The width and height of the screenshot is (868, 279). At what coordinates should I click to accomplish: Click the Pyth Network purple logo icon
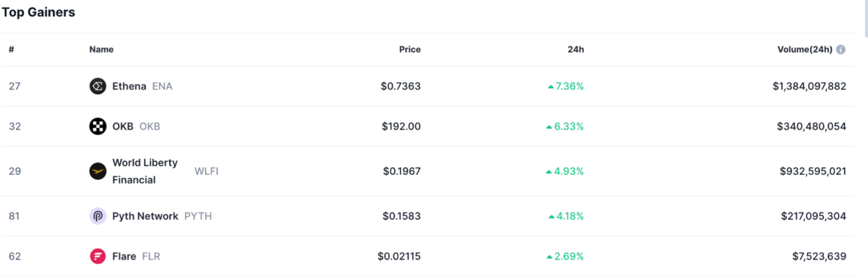pyautogui.click(x=98, y=216)
